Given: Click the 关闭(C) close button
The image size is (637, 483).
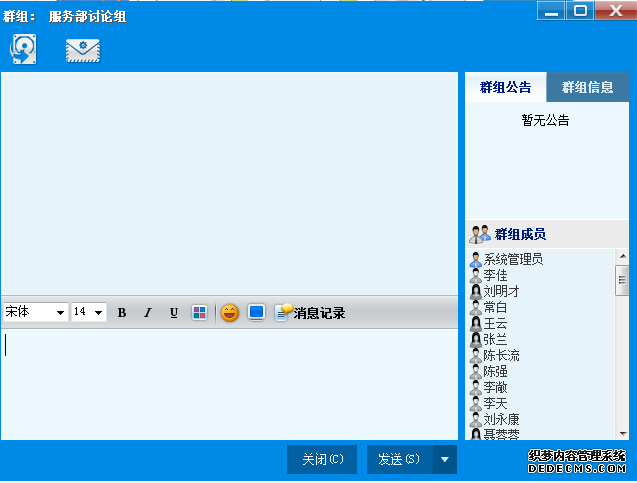Looking at the screenshot, I should click(322, 459).
